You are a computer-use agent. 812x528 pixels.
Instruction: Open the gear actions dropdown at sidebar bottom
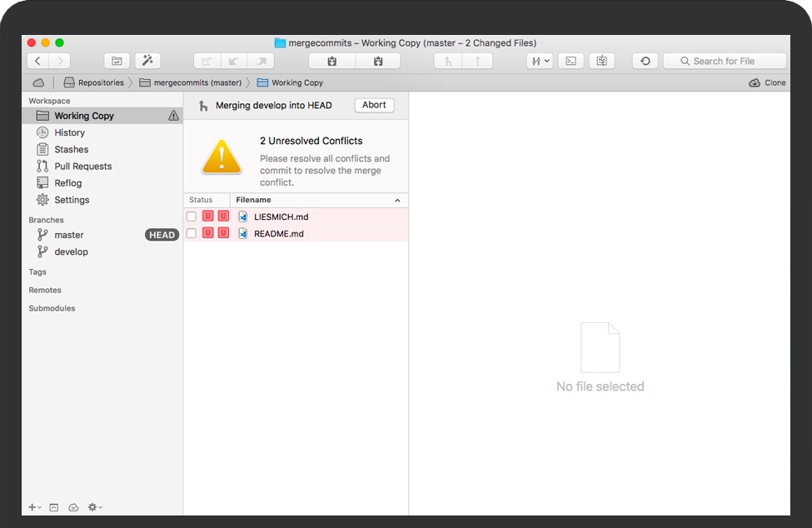pos(95,507)
